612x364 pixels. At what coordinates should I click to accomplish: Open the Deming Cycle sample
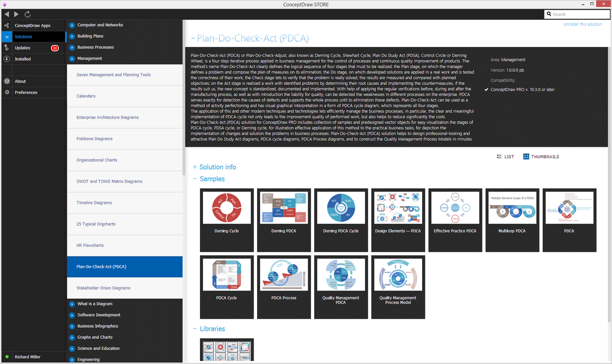click(x=227, y=220)
